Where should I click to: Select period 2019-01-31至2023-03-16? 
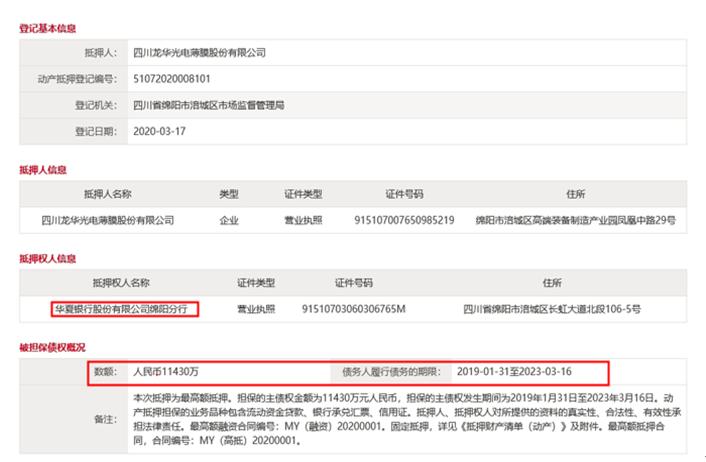[514, 371]
